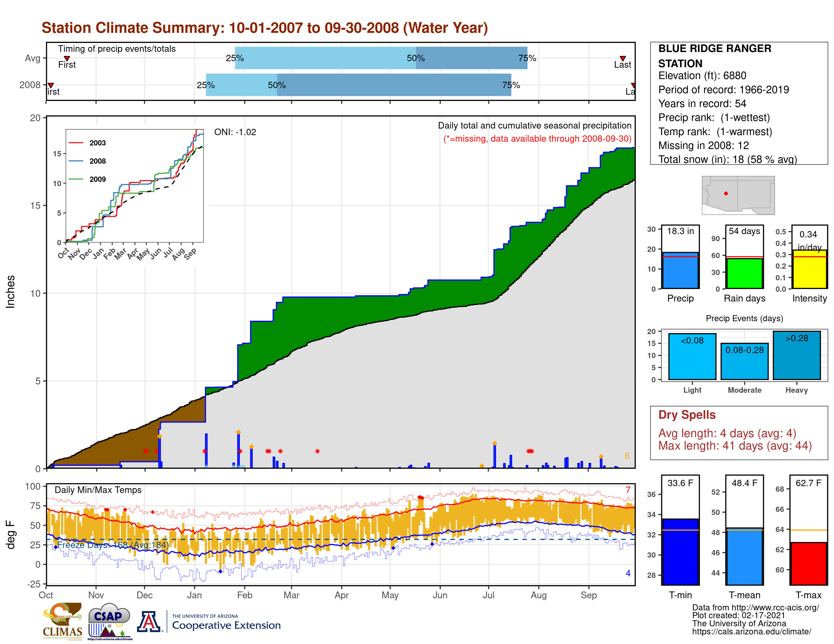Click the 2003 red legend entry
Screen dimensions: 834x644
87,143
